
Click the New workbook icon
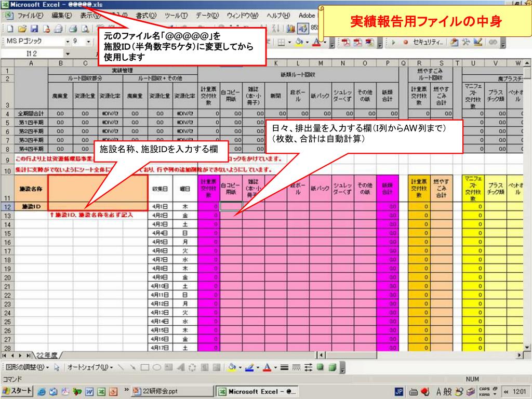click(10, 29)
